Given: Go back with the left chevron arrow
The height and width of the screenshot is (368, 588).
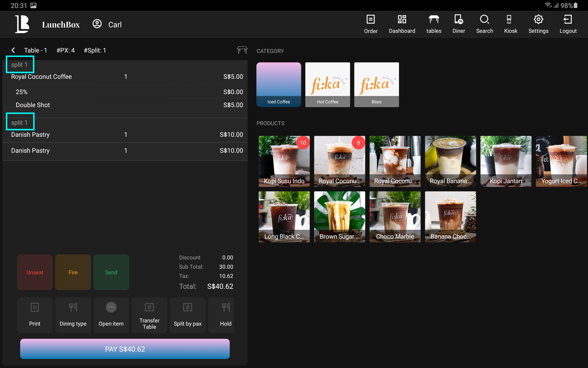Looking at the screenshot, I should [x=13, y=50].
